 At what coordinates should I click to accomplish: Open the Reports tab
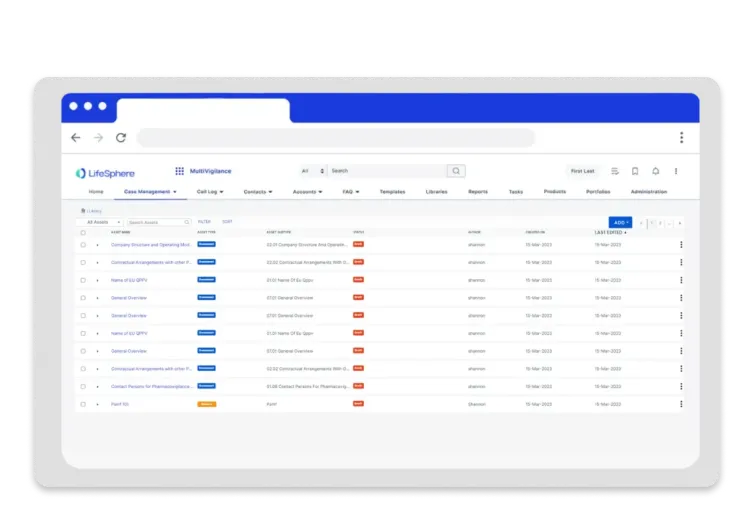(478, 192)
